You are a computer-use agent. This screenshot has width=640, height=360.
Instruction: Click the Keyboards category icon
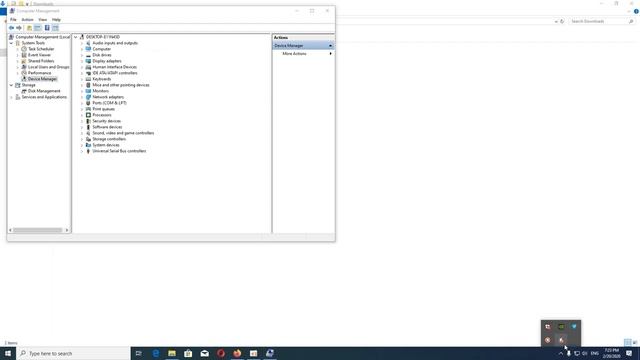pos(88,79)
